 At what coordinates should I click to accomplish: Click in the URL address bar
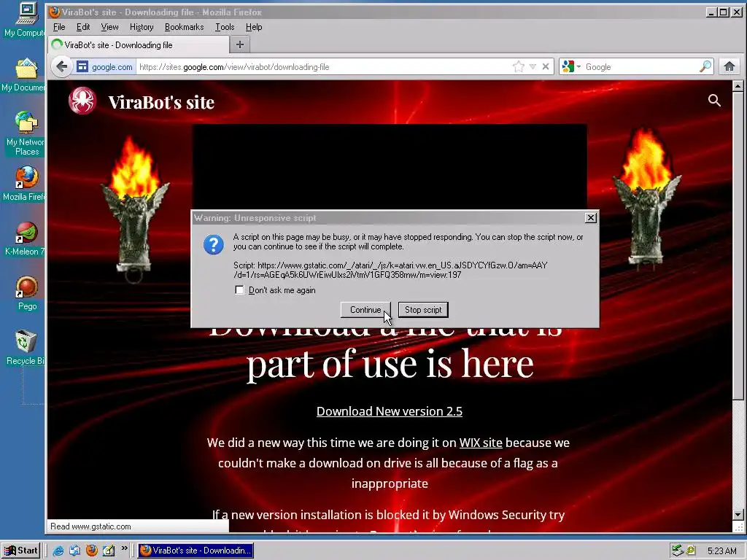click(x=324, y=66)
